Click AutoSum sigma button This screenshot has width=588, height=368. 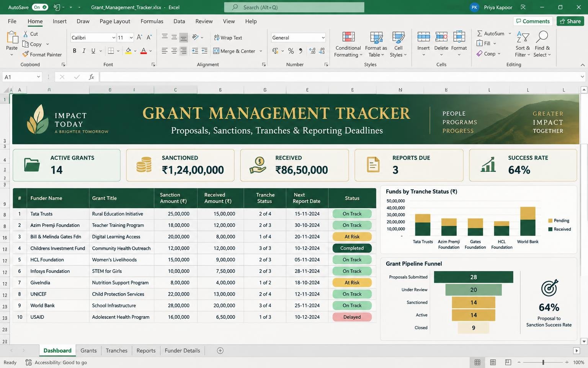[490, 33]
